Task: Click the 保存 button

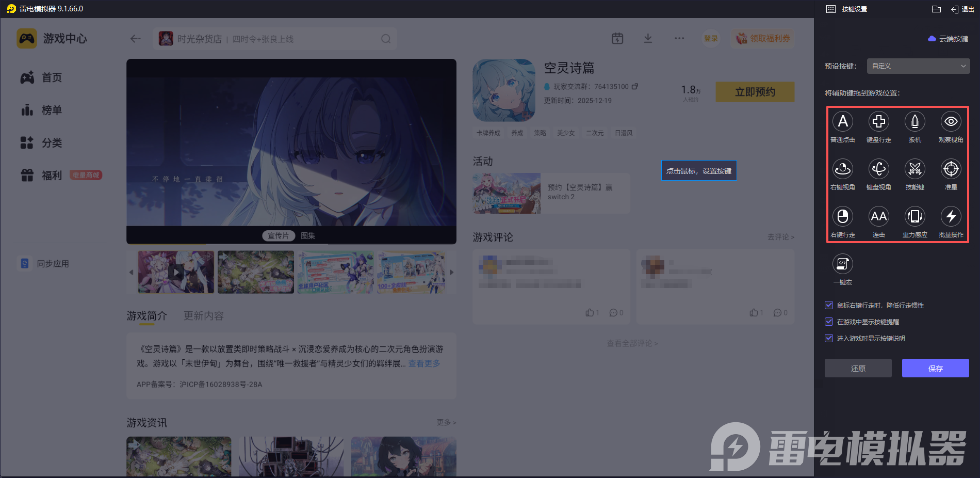Action: [x=935, y=368]
